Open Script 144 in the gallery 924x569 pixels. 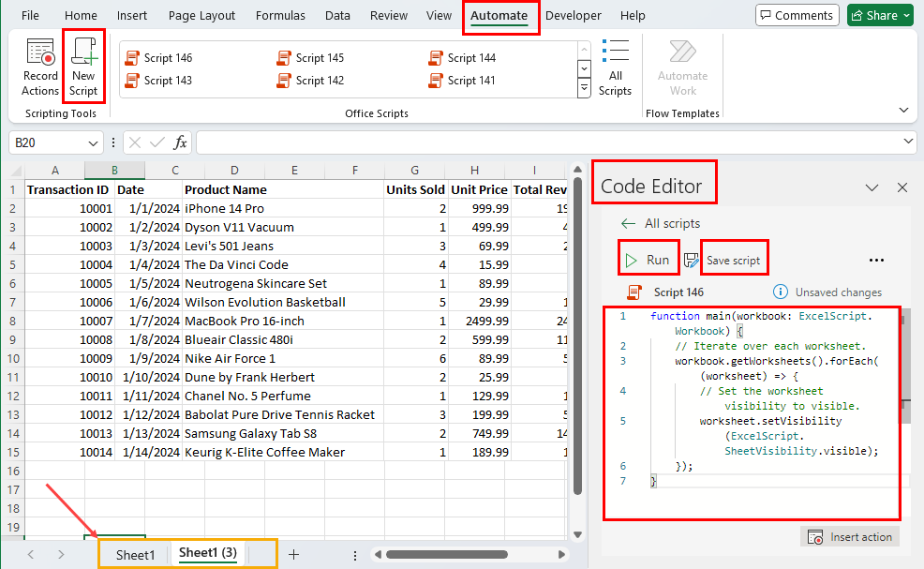(463, 58)
